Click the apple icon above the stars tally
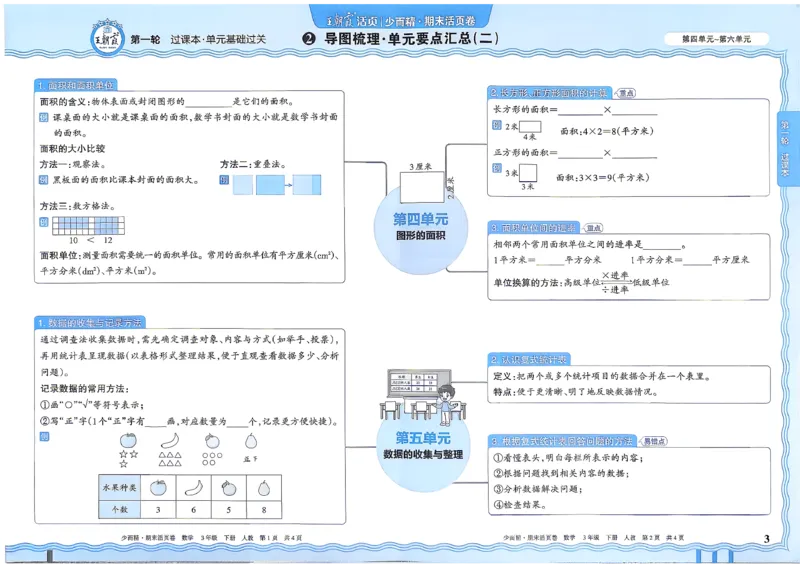This screenshot has width=800, height=566. (128, 440)
